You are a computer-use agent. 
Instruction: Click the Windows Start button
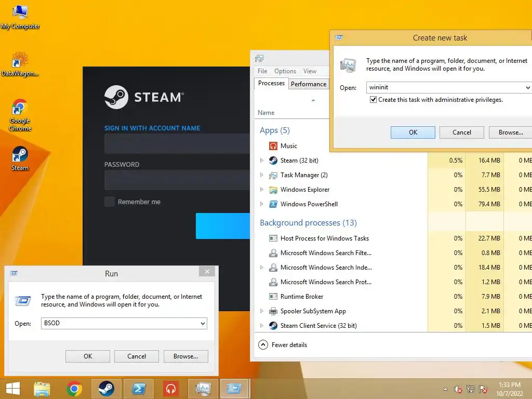click(x=13, y=389)
